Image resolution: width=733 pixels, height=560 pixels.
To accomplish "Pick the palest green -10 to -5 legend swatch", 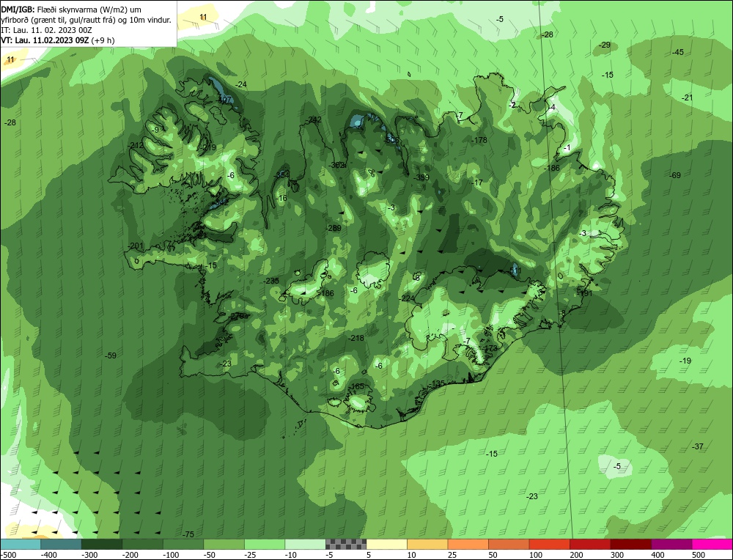I will 305,544.
